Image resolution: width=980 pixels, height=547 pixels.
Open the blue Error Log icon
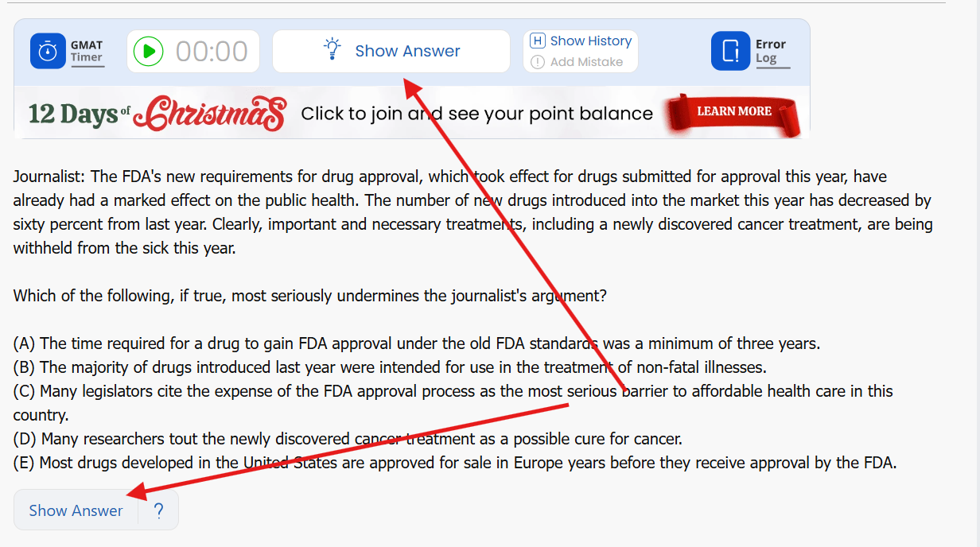[x=730, y=51]
